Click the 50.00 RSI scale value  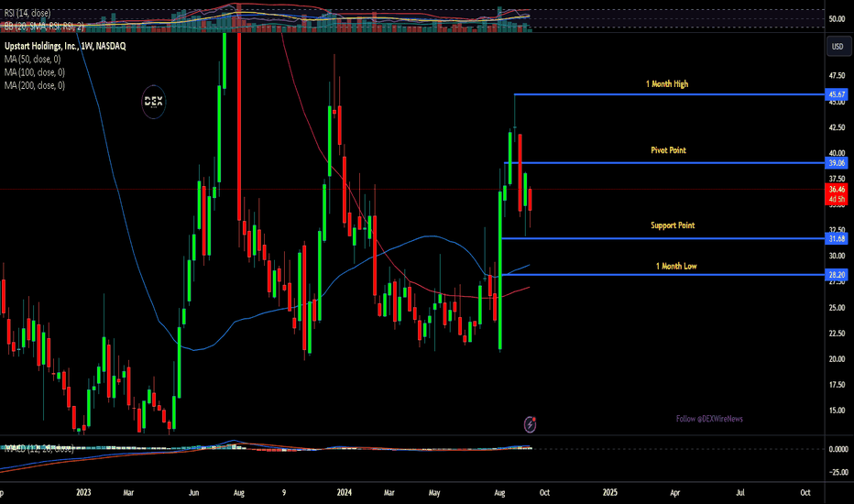click(837, 19)
